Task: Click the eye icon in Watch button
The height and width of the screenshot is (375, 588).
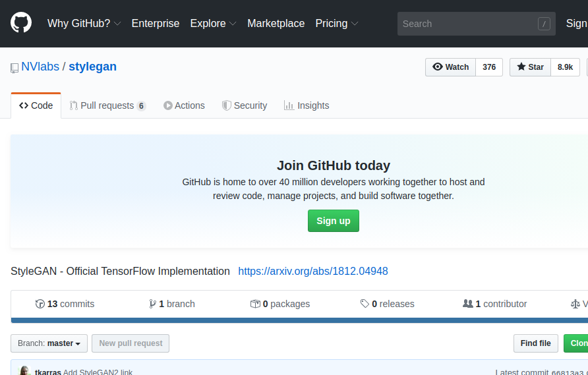Action: click(437, 67)
